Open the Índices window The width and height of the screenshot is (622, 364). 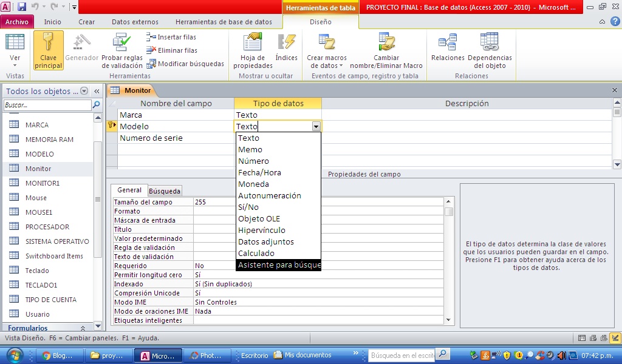pos(287,49)
